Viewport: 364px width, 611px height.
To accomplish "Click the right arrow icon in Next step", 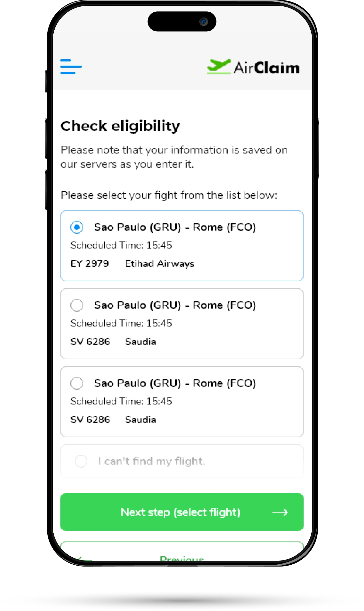I will (x=280, y=512).
